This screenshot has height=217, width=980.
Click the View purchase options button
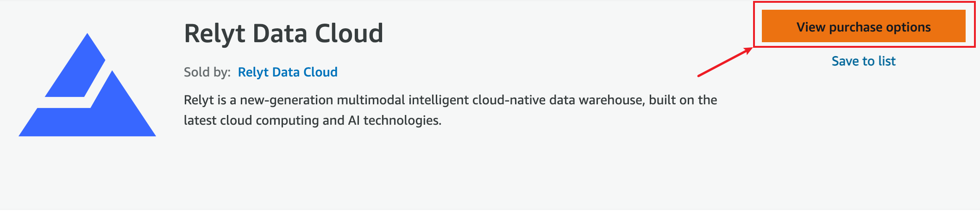click(x=863, y=26)
